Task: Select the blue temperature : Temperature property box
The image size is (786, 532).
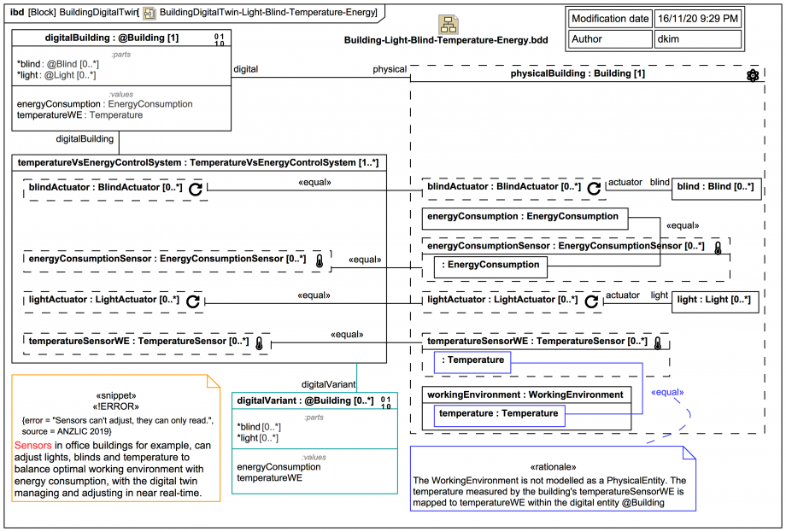Action: (x=499, y=416)
